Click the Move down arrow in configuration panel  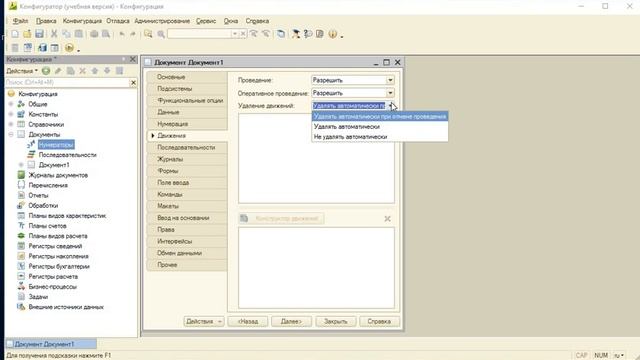point(107,71)
